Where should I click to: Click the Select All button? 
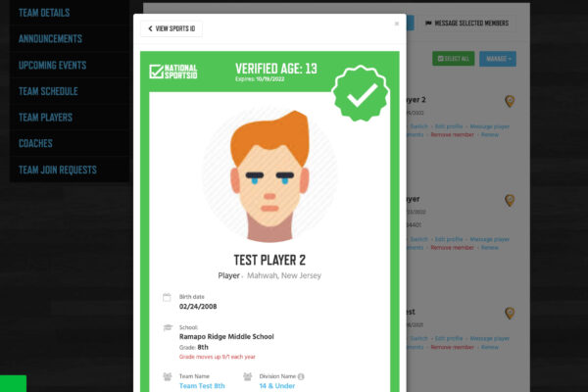coord(454,59)
